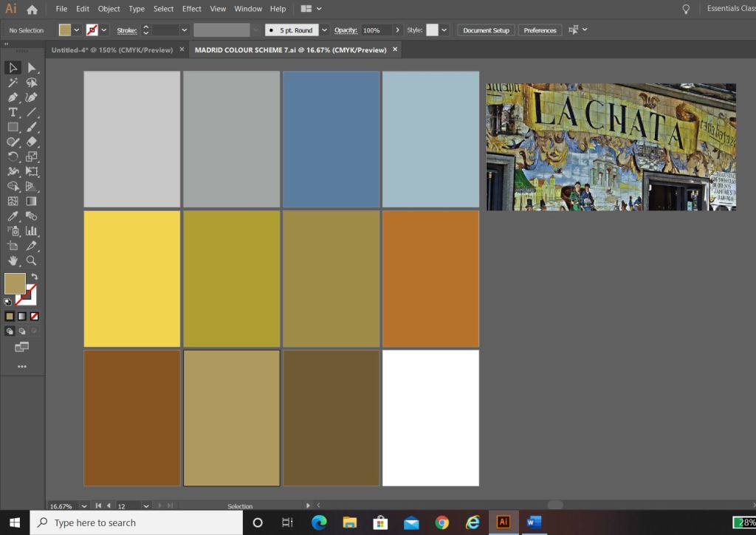
Task: Select the Paintbrush tool
Action: (x=32, y=127)
